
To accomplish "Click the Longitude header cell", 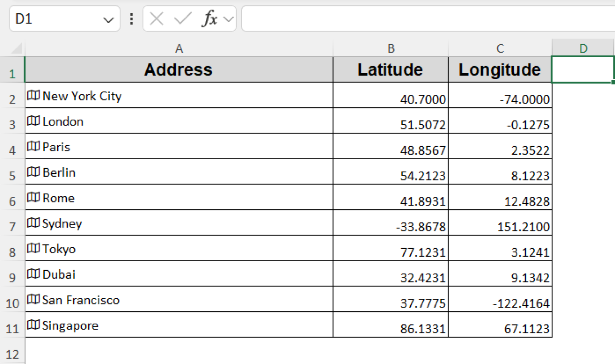I will coord(500,69).
